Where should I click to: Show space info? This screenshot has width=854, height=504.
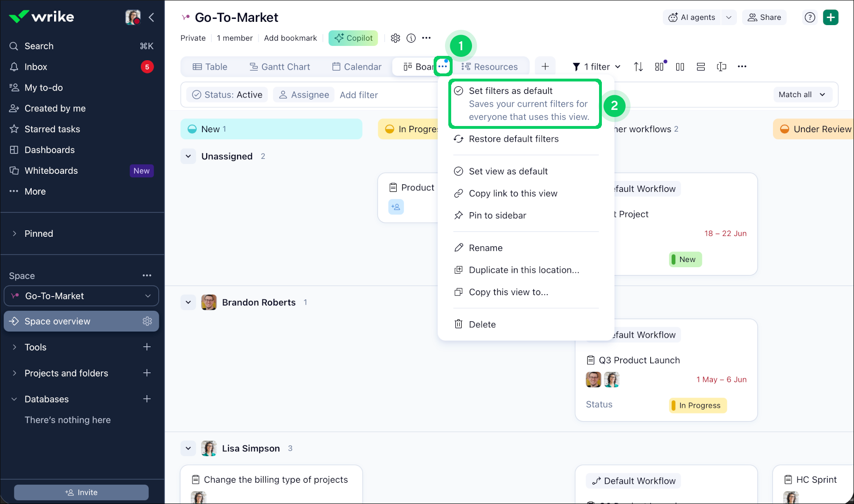pyautogui.click(x=411, y=38)
